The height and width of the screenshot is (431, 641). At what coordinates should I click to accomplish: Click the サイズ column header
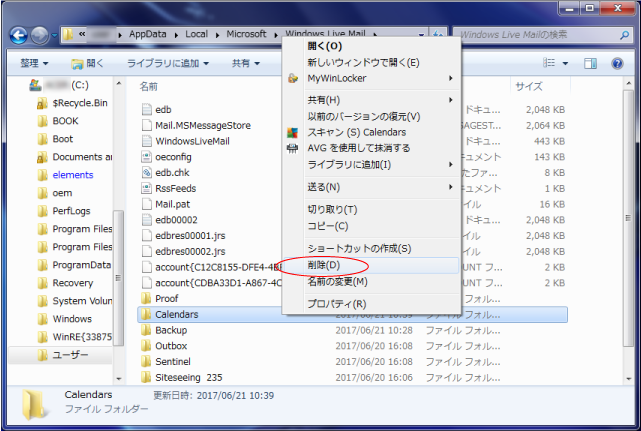pos(529,86)
